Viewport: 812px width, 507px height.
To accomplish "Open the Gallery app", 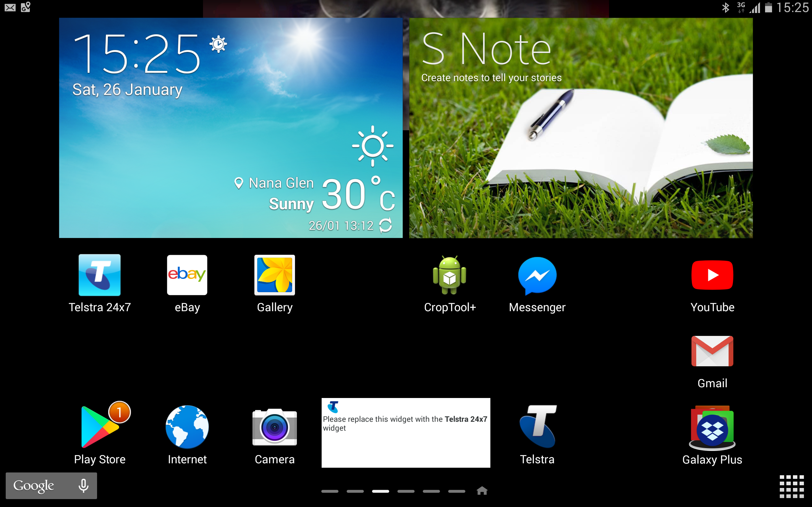I will click(274, 276).
